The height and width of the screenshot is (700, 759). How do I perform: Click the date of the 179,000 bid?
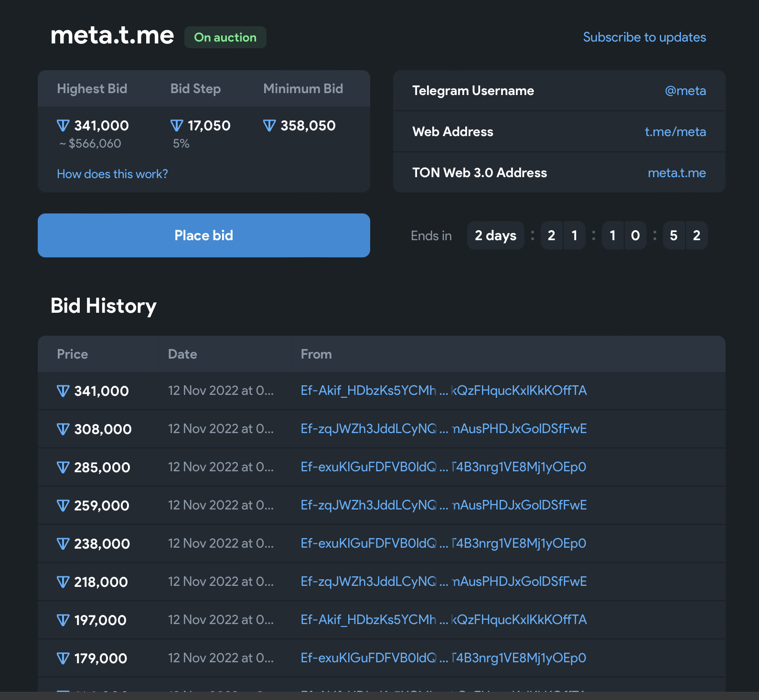[x=221, y=658]
